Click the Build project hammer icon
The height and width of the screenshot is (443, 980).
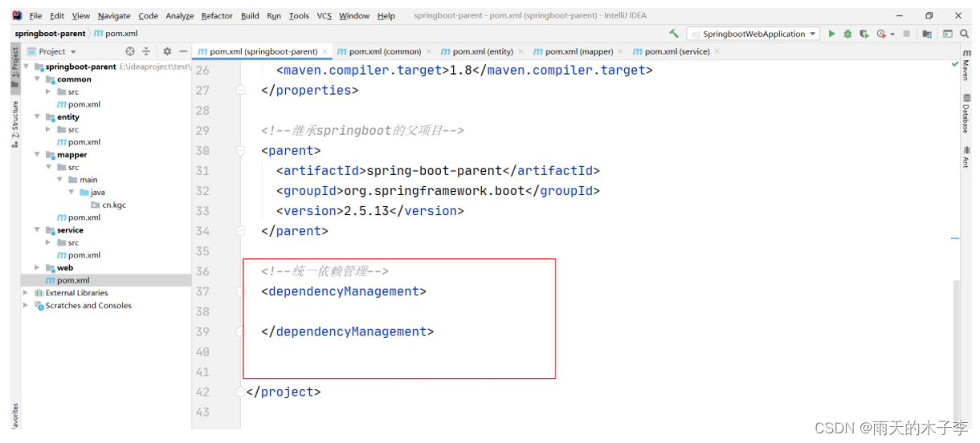(673, 34)
